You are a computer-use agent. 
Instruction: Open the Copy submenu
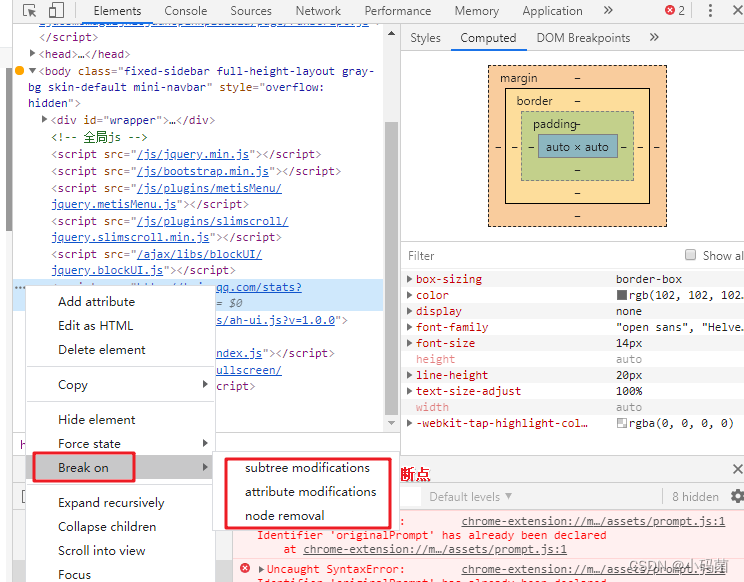[x=121, y=384]
